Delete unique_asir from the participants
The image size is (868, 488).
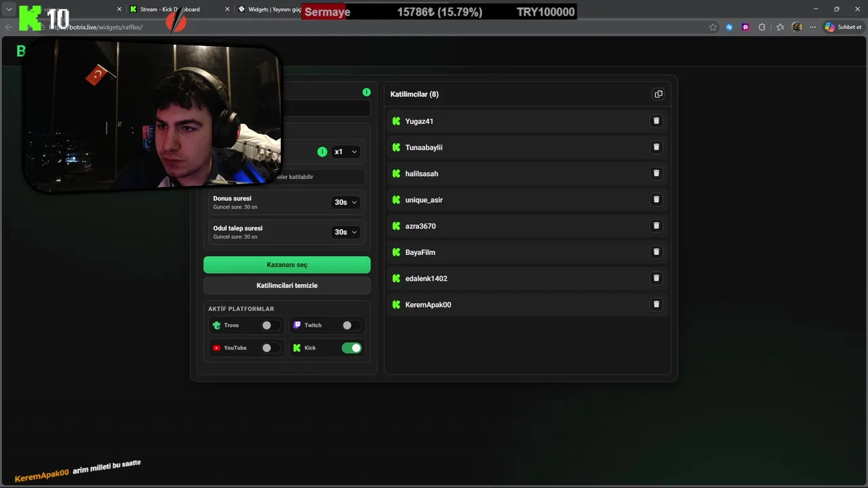click(x=656, y=199)
